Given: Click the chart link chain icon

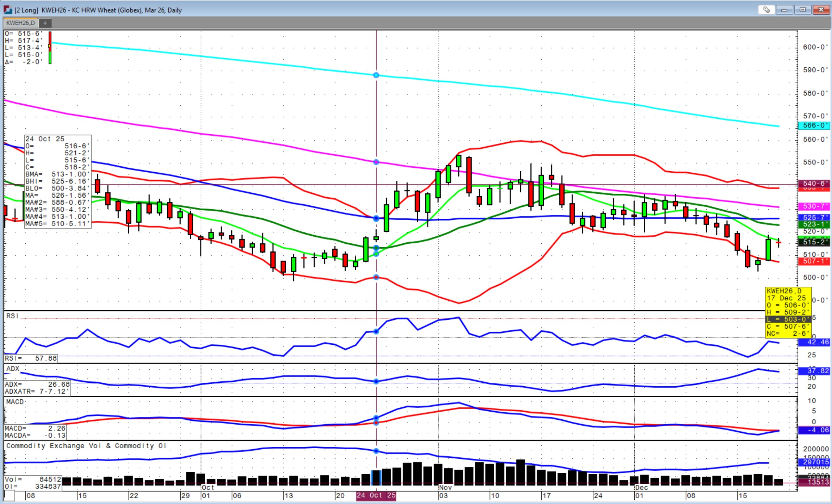Looking at the screenshot, I should (x=766, y=10).
